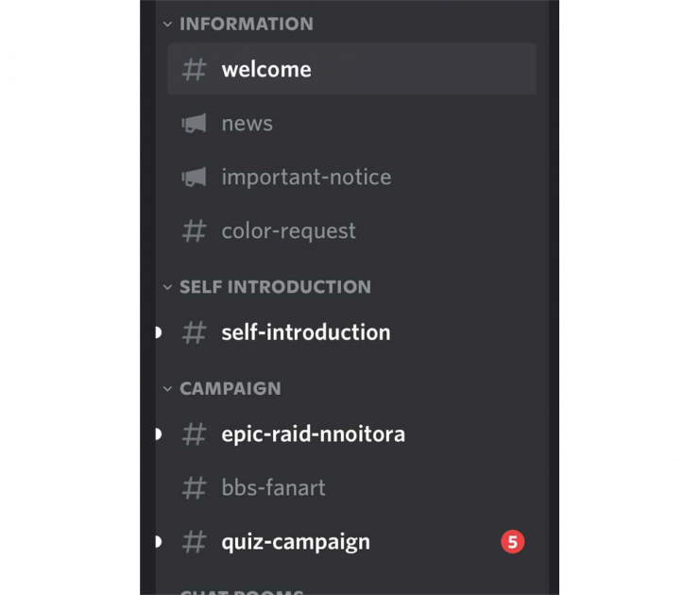The image size is (700, 595).
Task: Select the color-request channel
Action: (x=288, y=230)
